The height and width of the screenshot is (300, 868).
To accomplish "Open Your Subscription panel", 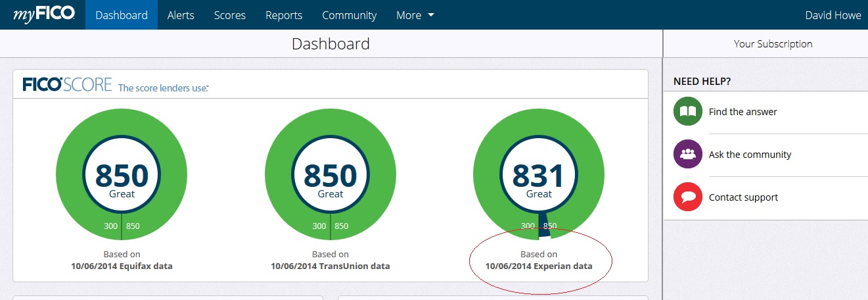I will pyautogui.click(x=773, y=44).
